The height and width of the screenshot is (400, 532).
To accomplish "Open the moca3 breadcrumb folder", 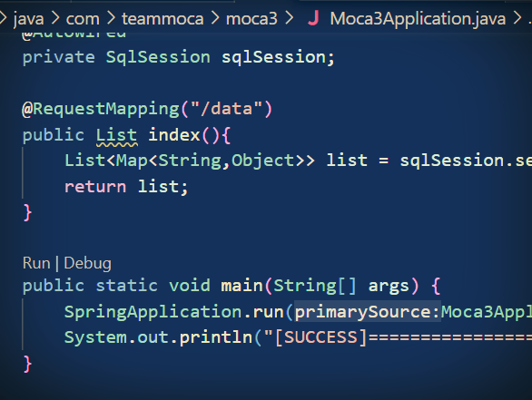I will [x=251, y=19].
